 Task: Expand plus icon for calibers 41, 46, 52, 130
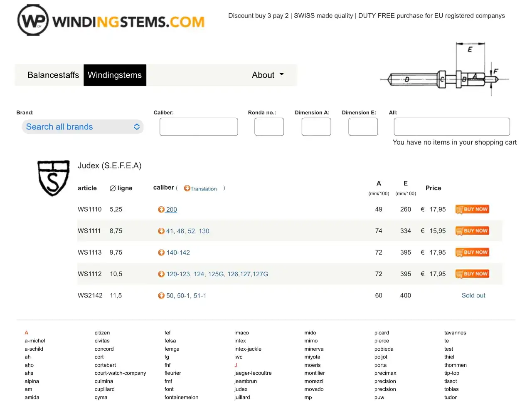click(x=161, y=231)
